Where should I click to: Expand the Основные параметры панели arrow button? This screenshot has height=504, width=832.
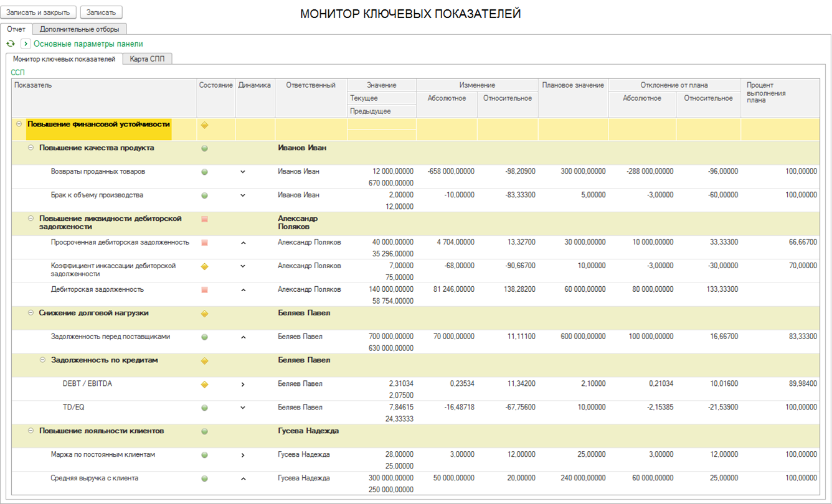(26, 44)
